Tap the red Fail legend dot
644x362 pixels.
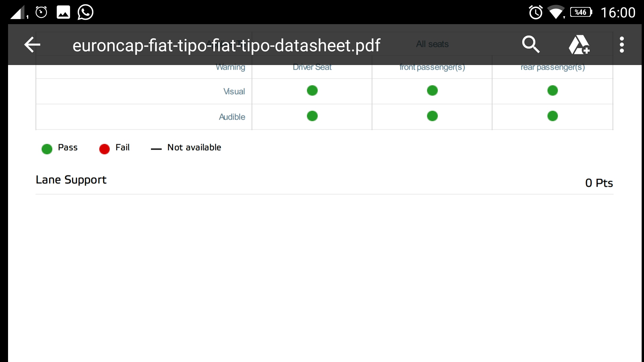pyautogui.click(x=104, y=149)
